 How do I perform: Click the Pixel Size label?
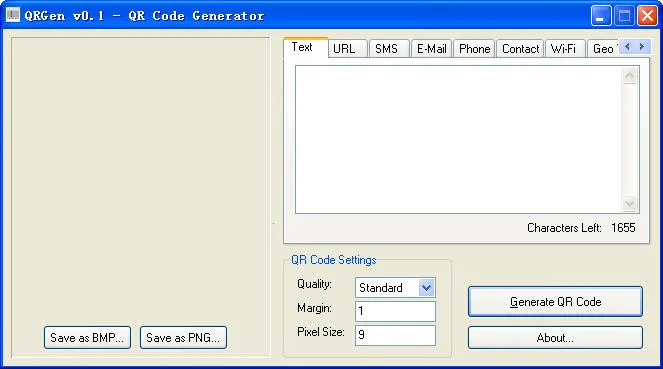pyautogui.click(x=321, y=332)
